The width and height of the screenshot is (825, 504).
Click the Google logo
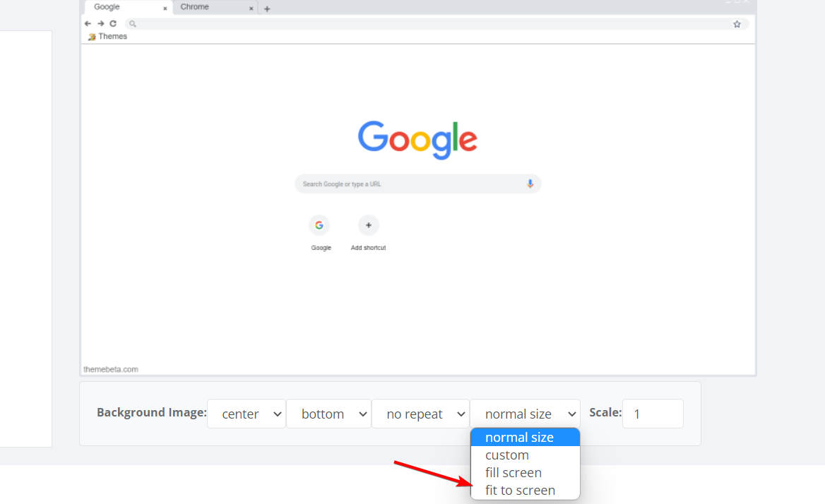tap(417, 140)
